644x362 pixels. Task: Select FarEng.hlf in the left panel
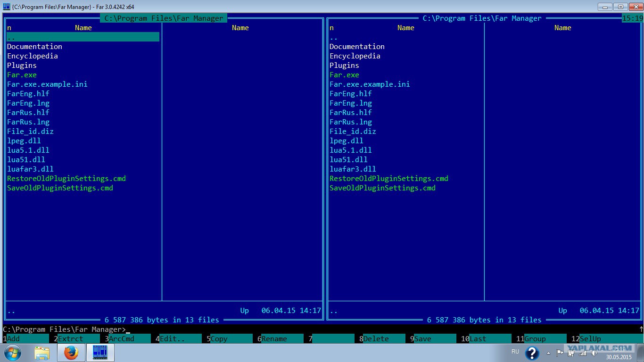click(x=28, y=94)
